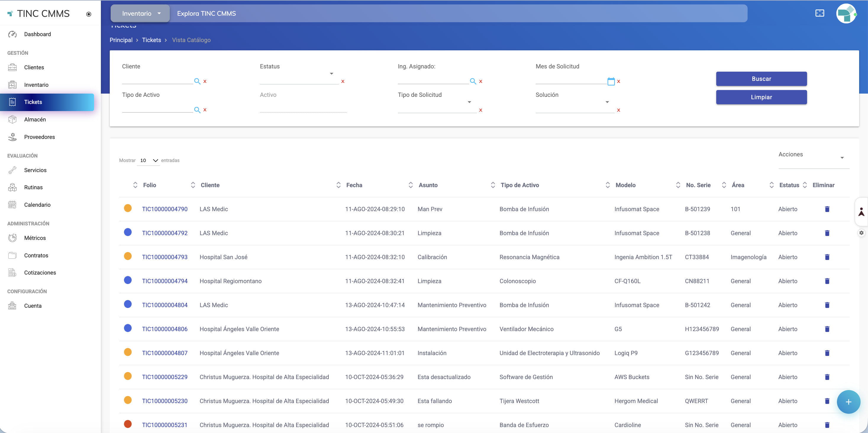Go to Calendario in the sidebar
Image resolution: width=868 pixels, height=433 pixels.
pyautogui.click(x=37, y=205)
